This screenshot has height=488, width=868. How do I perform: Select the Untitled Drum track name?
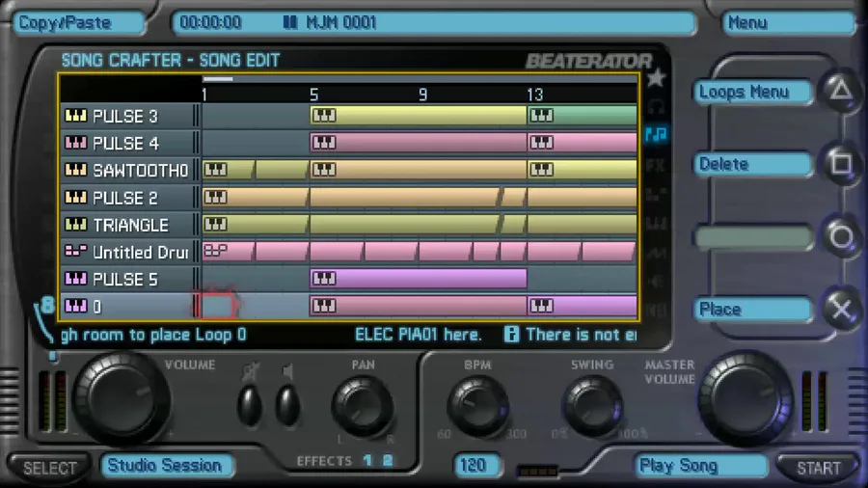tap(141, 252)
